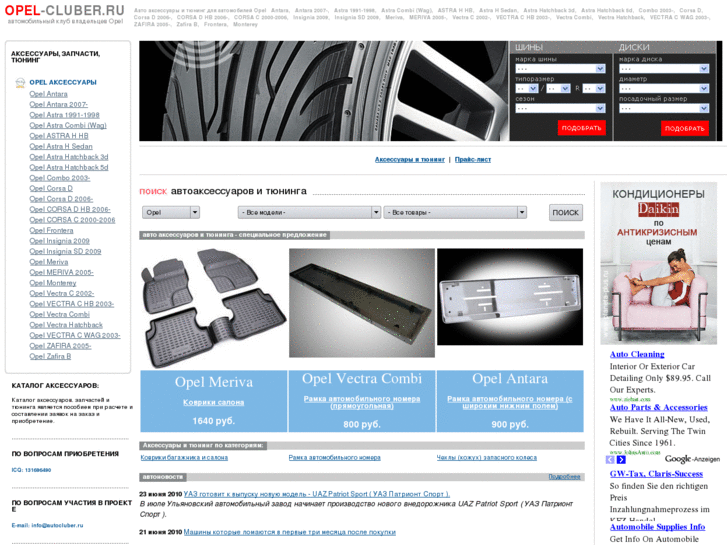Open Opel Antara plate frame product link
727x545 pixels.
(x=510, y=403)
